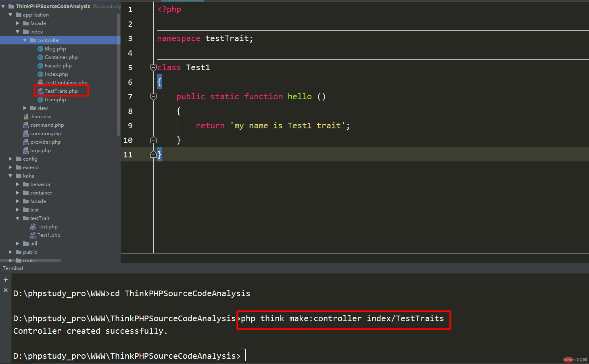Collapse the ThinkPHPSourceCodeAnalysis project root
The width and height of the screenshot is (589, 364).
tap(3, 6)
